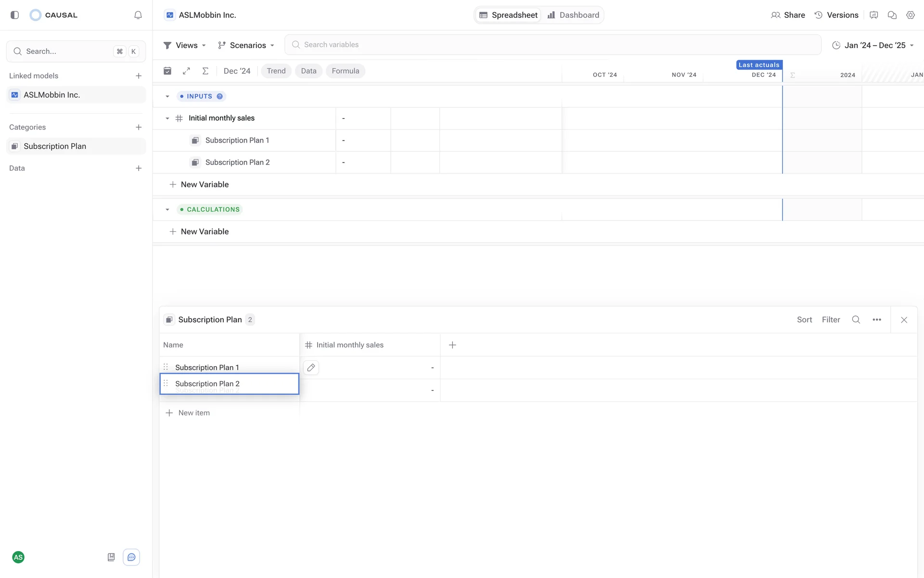The width and height of the screenshot is (924, 578).
Task: Open the comments chat icon
Action: pyautogui.click(x=892, y=15)
